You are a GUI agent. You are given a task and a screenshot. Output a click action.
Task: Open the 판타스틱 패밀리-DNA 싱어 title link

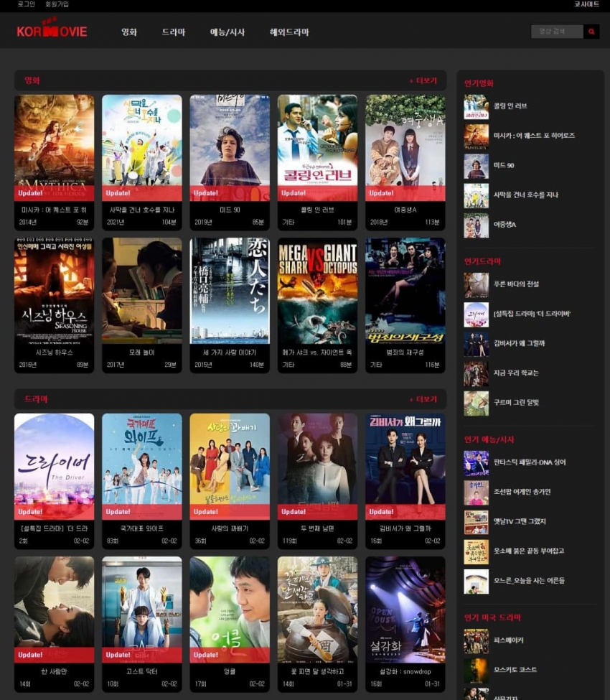[x=530, y=462]
